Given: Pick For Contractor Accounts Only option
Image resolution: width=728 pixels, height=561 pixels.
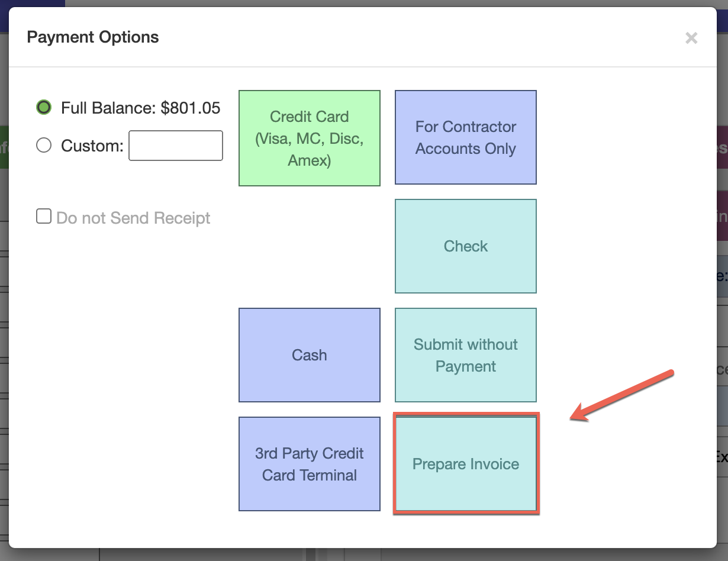Looking at the screenshot, I should (x=466, y=137).
